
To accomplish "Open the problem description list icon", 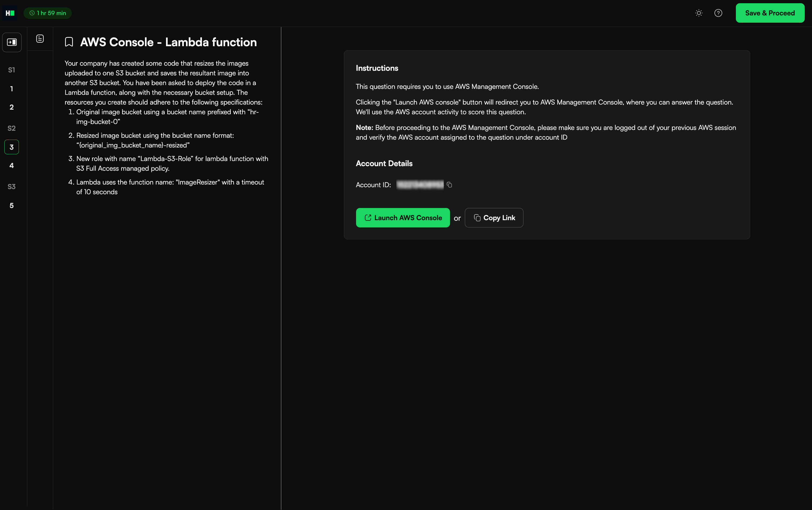I will coord(40,39).
